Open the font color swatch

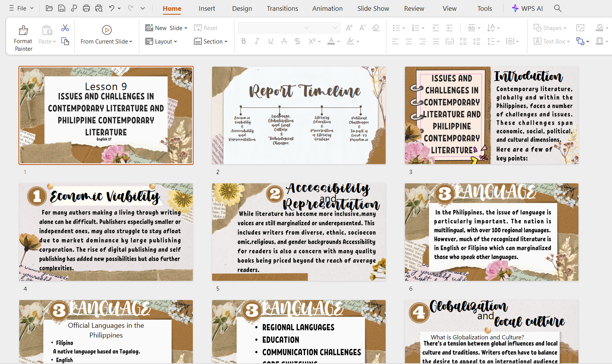point(331,41)
